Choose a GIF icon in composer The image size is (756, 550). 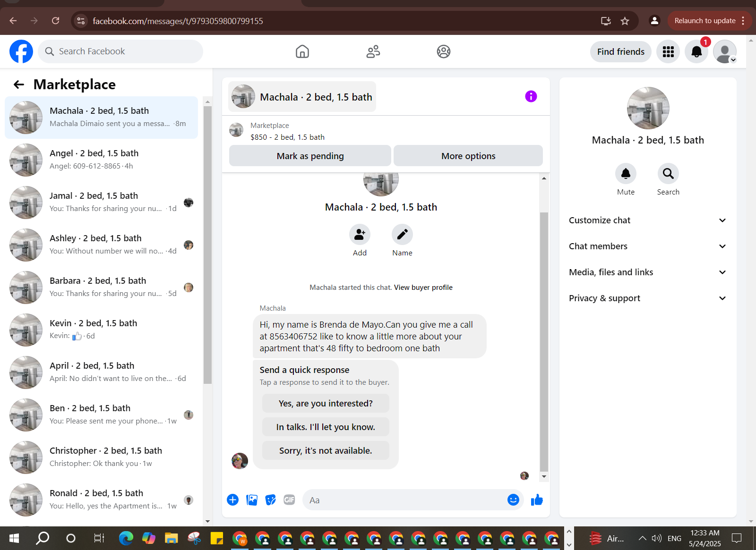[x=289, y=500]
